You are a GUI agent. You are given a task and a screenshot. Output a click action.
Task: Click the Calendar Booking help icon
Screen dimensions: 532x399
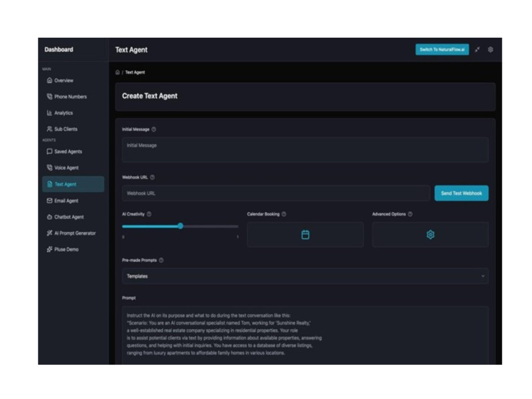pyautogui.click(x=284, y=214)
